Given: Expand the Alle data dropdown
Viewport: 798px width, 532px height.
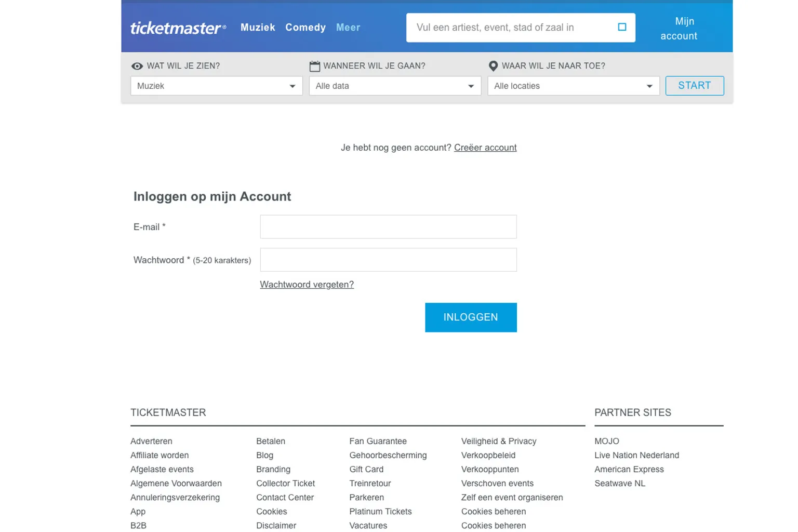Looking at the screenshot, I should tap(394, 86).
